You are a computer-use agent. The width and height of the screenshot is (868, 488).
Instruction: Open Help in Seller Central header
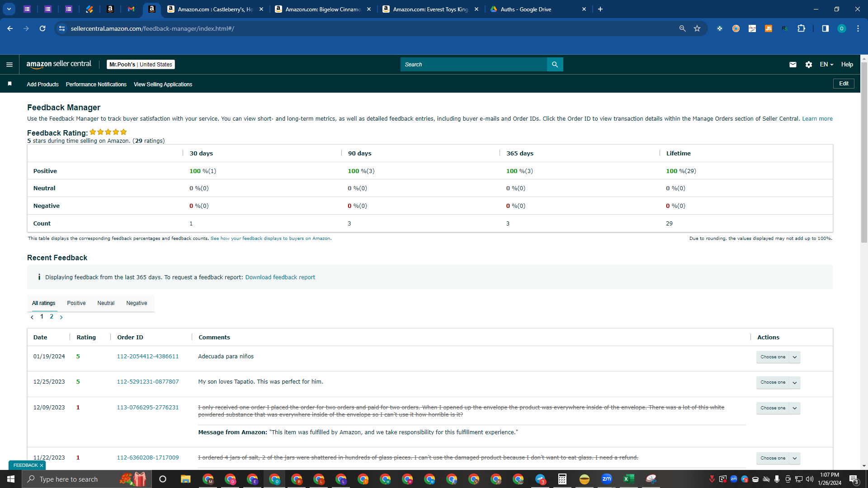pos(847,65)
